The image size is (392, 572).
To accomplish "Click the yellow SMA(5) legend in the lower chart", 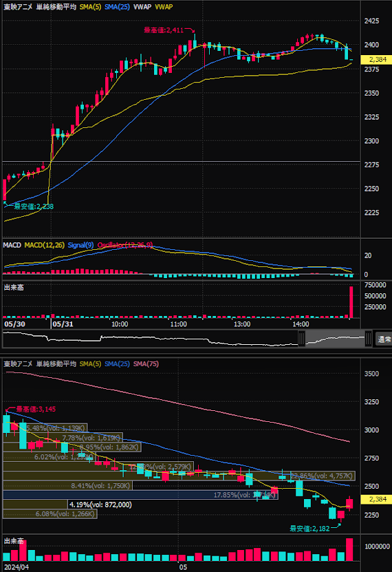I will (x=90, y=363).
